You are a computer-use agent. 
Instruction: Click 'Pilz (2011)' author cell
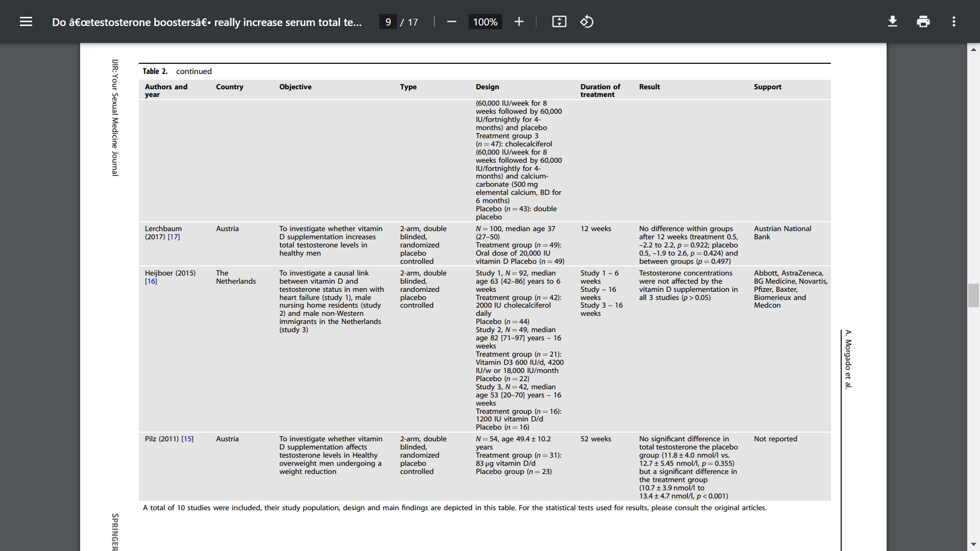click(169, 439)
